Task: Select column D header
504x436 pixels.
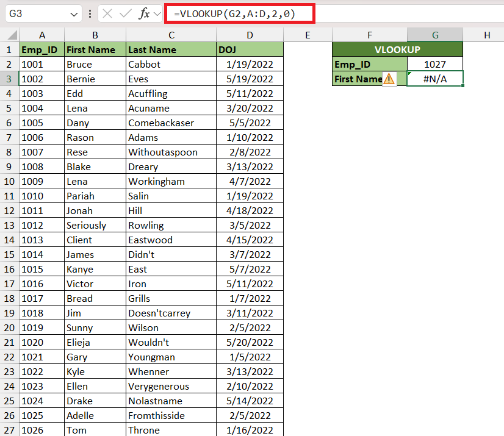Action: (250, 35)
